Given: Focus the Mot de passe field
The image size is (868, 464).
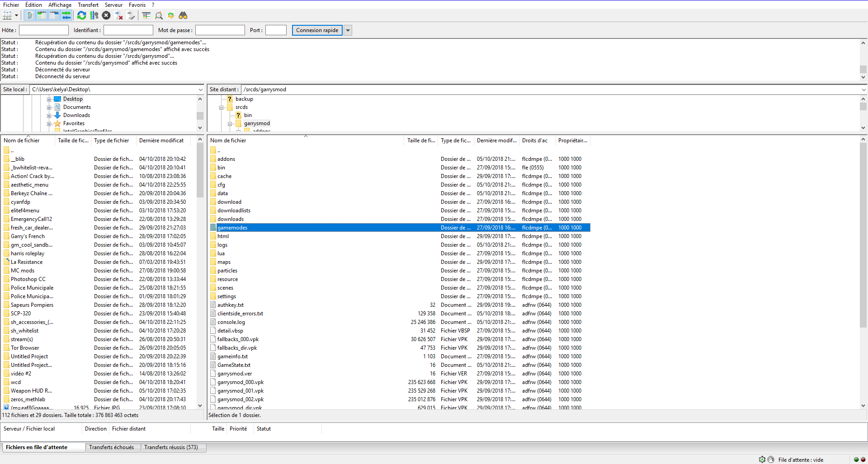Looking at the screenshot, I should (x=220, y=30).
